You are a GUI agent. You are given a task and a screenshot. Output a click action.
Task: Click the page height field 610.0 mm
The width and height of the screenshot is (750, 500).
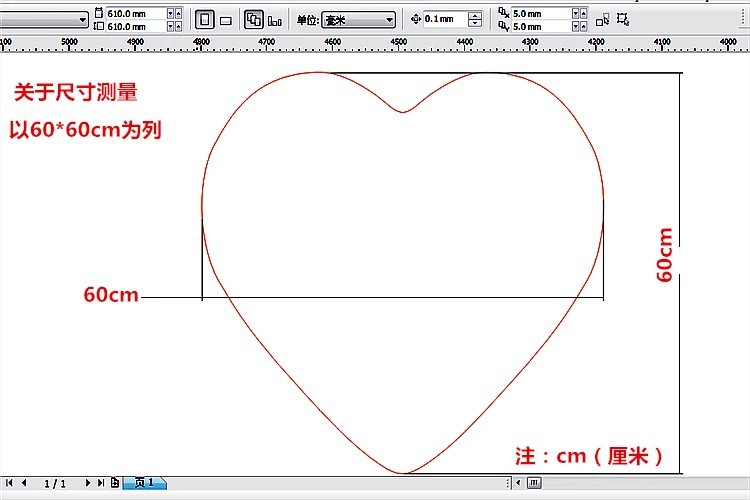click(136, 26)
